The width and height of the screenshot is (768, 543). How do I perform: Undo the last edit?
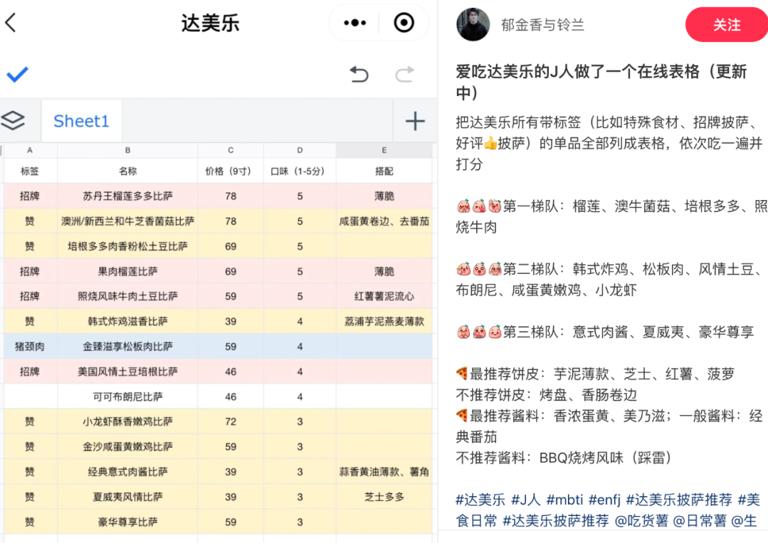click(359, 74)
